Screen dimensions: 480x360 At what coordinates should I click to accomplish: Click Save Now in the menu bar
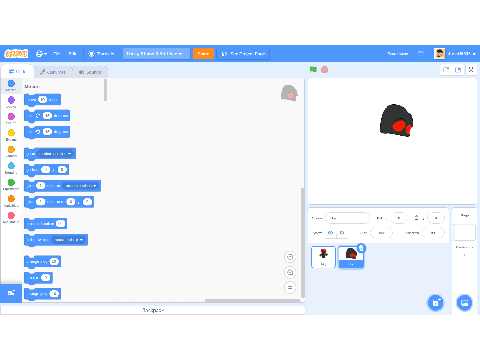pyautogui.click(x=398, y=53)
